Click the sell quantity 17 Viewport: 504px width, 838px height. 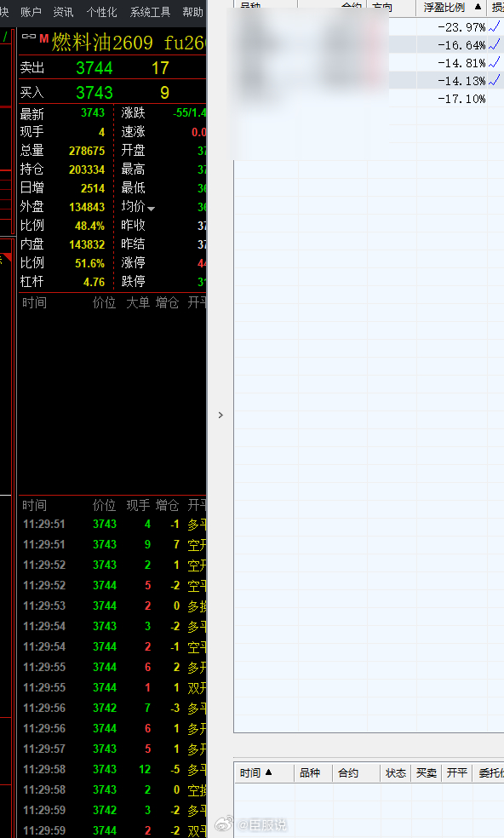[160, 68]
